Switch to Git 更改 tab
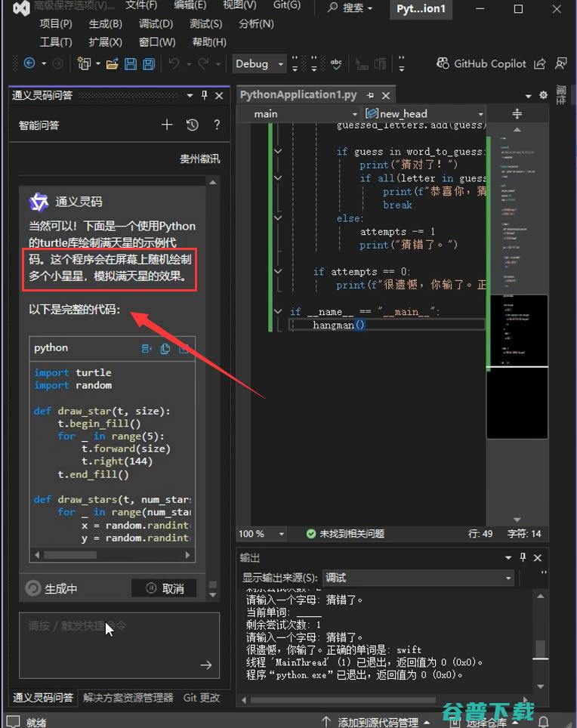 point(202,697)
